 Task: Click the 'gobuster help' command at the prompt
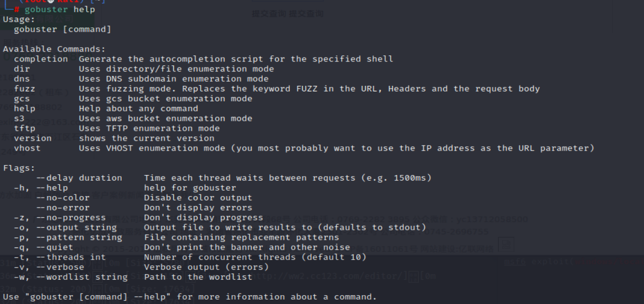point(60,9)
